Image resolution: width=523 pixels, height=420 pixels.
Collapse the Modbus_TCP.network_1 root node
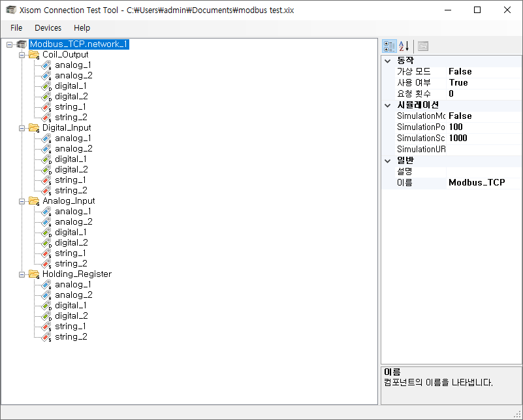(x=9, y=44)
